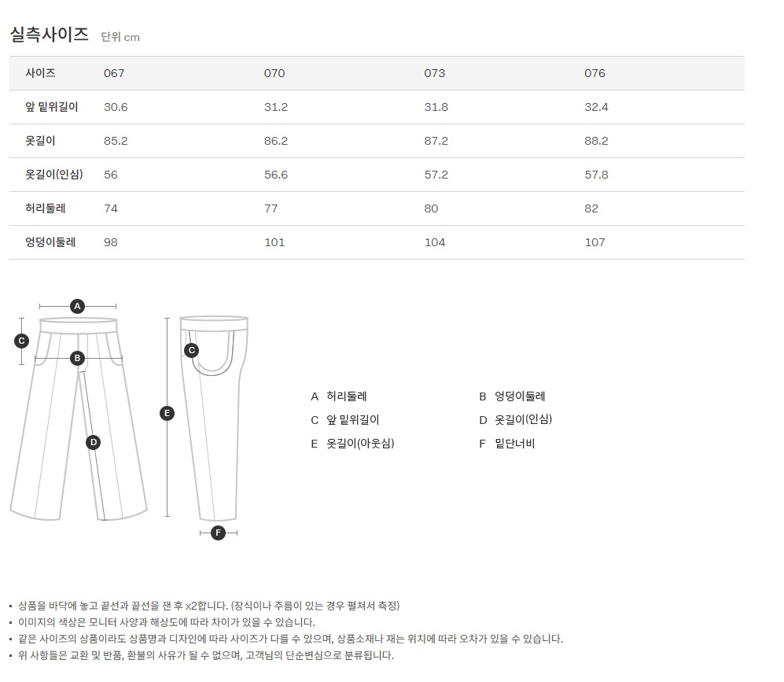
Task: Click the 사이즈 header cell in the table
Action: pyautogui.click(x=41, y=73)
